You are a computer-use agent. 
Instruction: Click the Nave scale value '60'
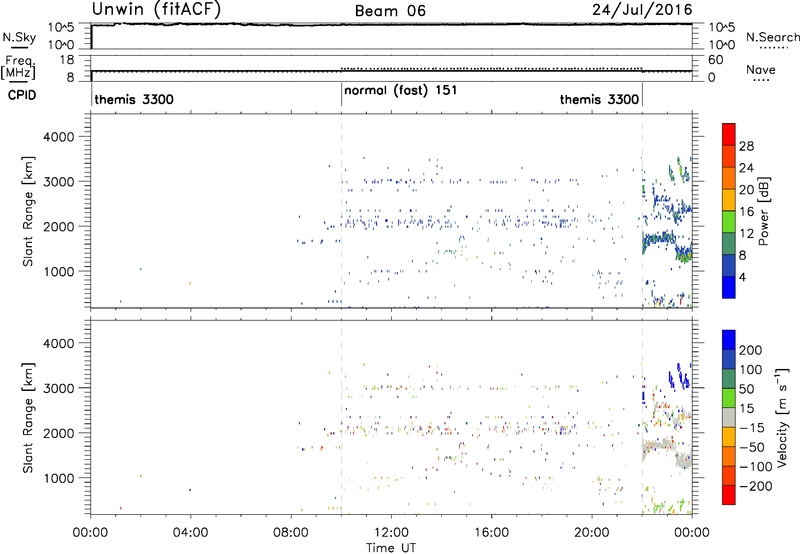[715, 60]
